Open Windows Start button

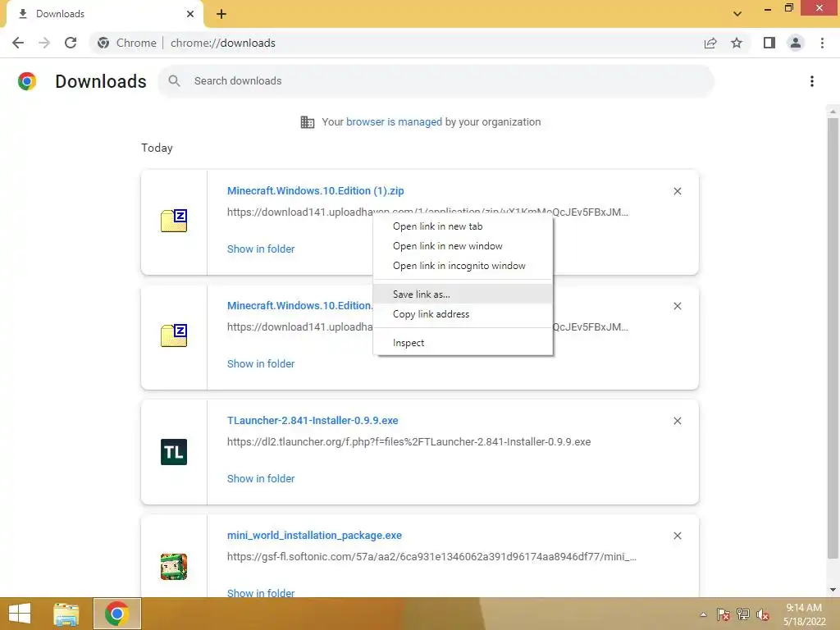click(20, 614)
